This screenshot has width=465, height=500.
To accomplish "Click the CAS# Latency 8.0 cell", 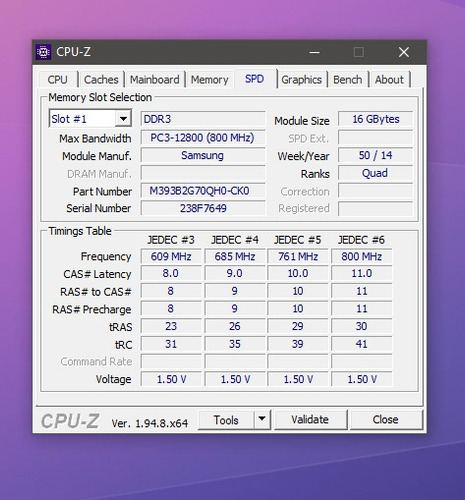I will 171,273.
